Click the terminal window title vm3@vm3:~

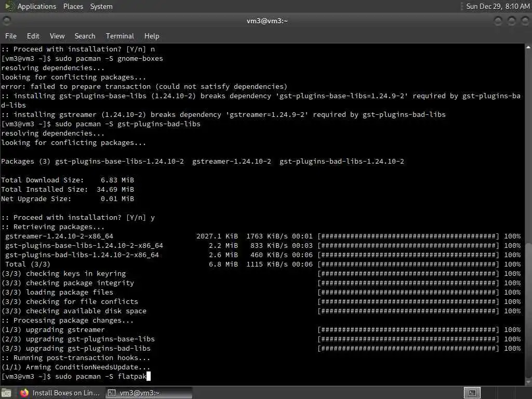(267, 21)
